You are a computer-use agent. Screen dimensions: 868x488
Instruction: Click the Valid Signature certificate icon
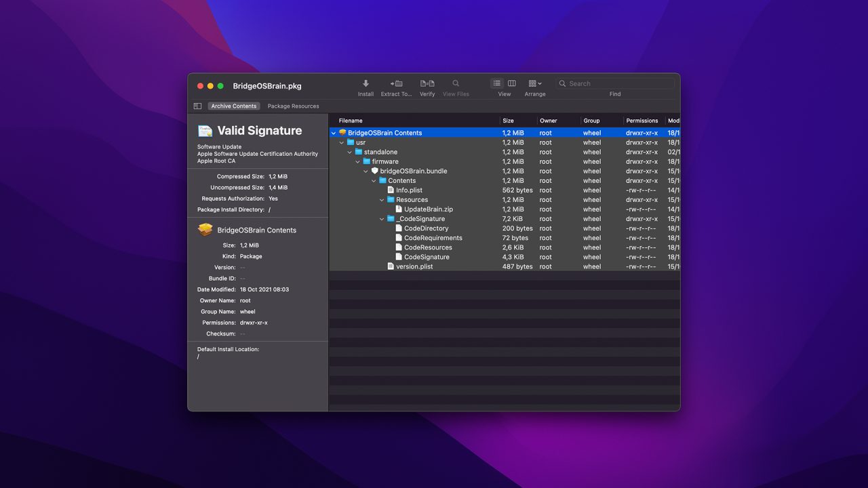click(205, 131)
